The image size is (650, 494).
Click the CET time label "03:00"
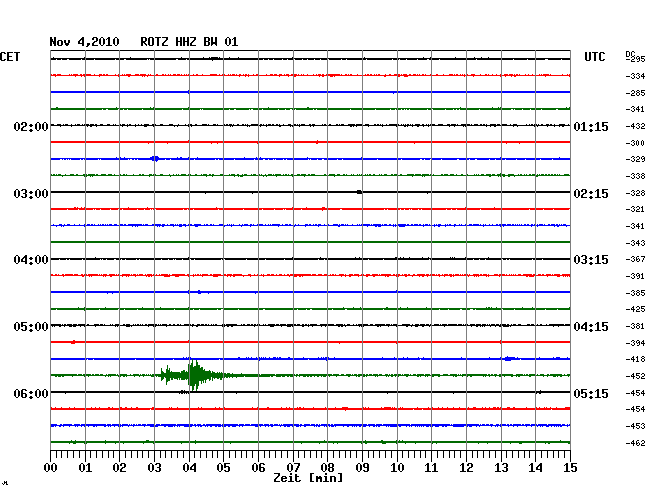[x=31, y=194]
